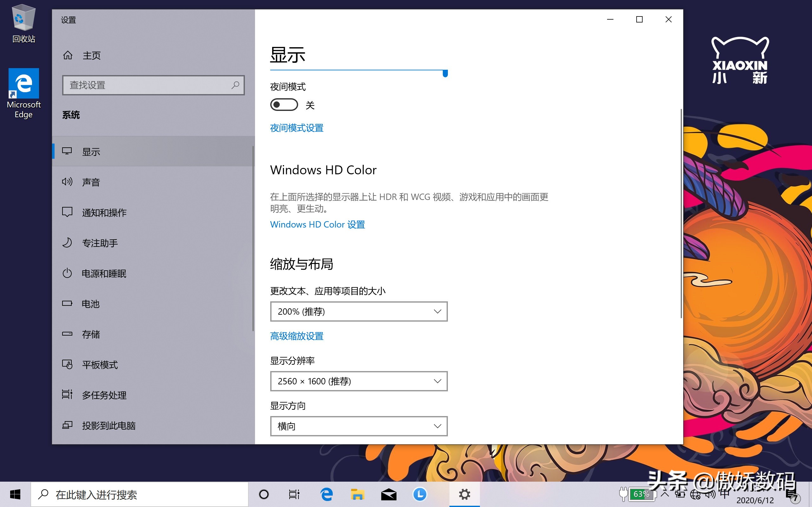Click the moon icon for 专注助手
The width and height of the screenshot is (812, 507).
[67, 243]
